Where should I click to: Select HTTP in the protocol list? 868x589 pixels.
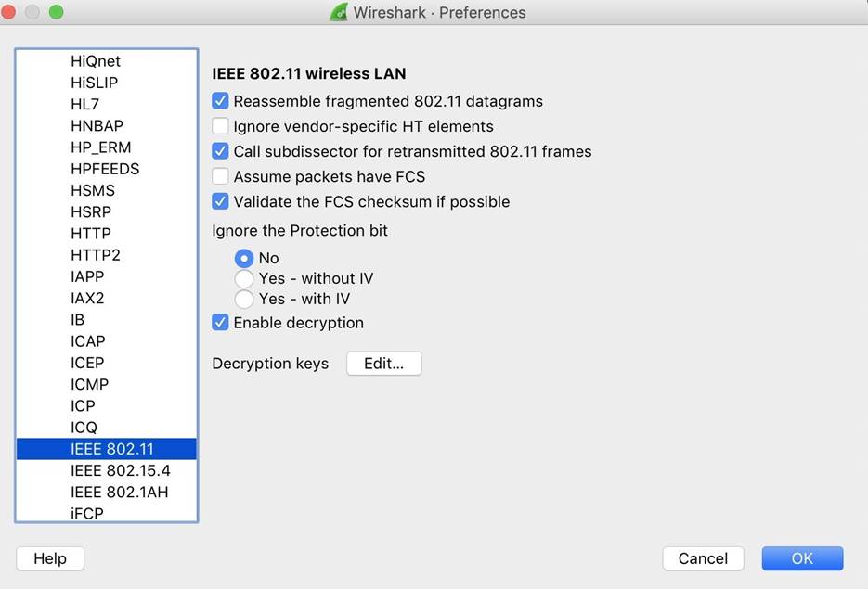pyautogui.click(x=91, y=234)
